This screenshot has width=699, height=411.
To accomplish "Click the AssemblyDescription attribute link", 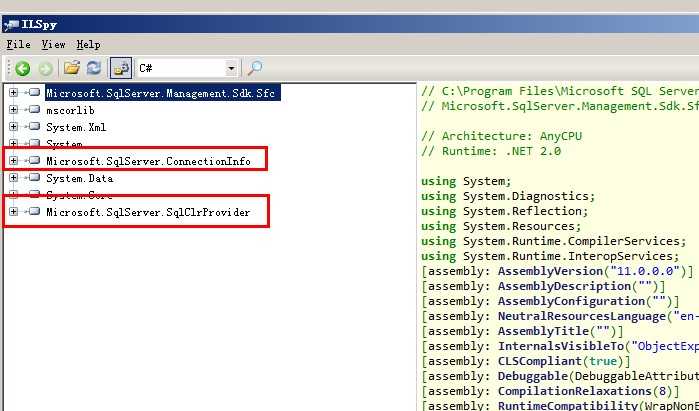I will pos(564,286).
